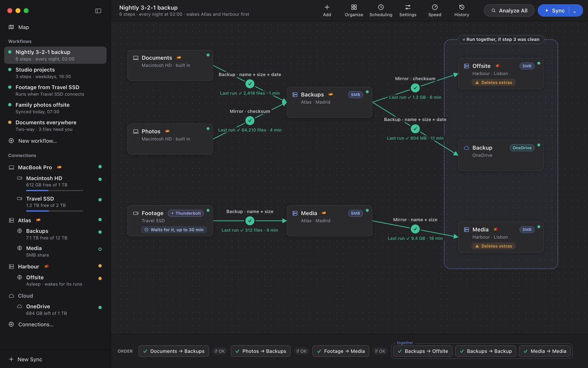Select the Photos source node
Viewport: 588px width, 368px height.
point(170,139)
